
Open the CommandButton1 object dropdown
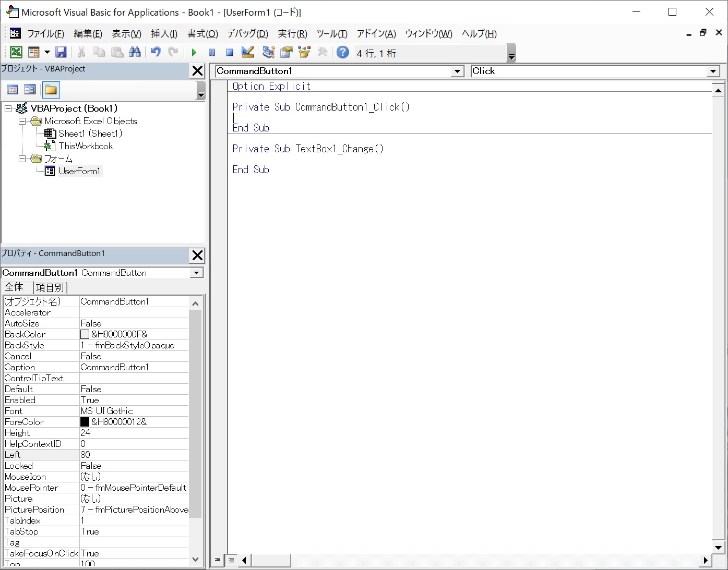(x=458, y=71)
